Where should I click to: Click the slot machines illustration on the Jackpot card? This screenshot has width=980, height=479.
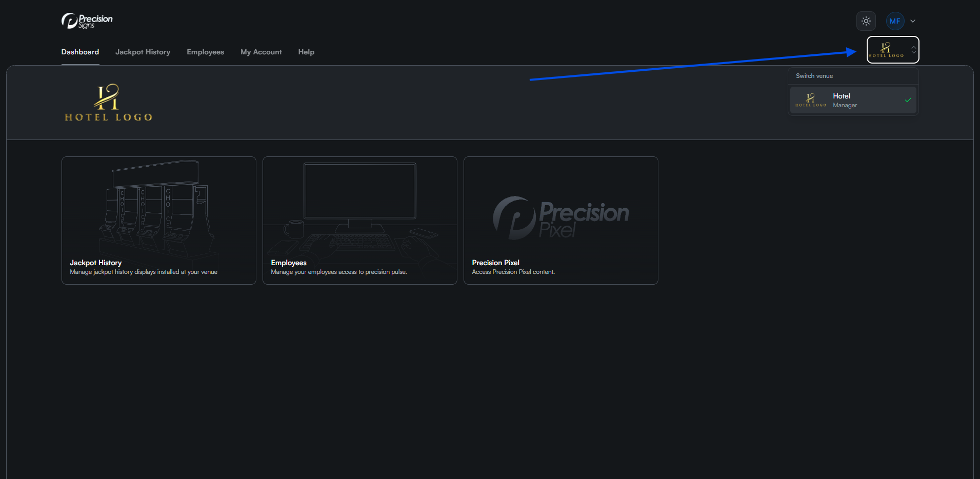[156, 205]
